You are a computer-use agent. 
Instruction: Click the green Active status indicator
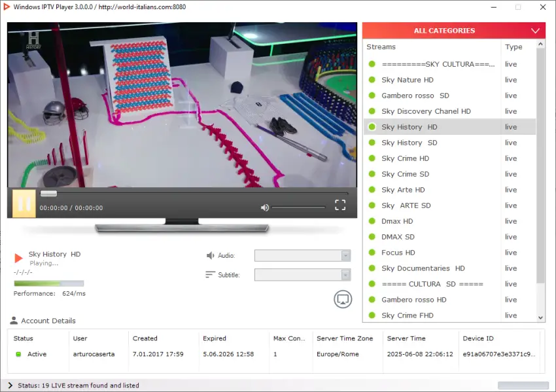(x=18, y=354)
